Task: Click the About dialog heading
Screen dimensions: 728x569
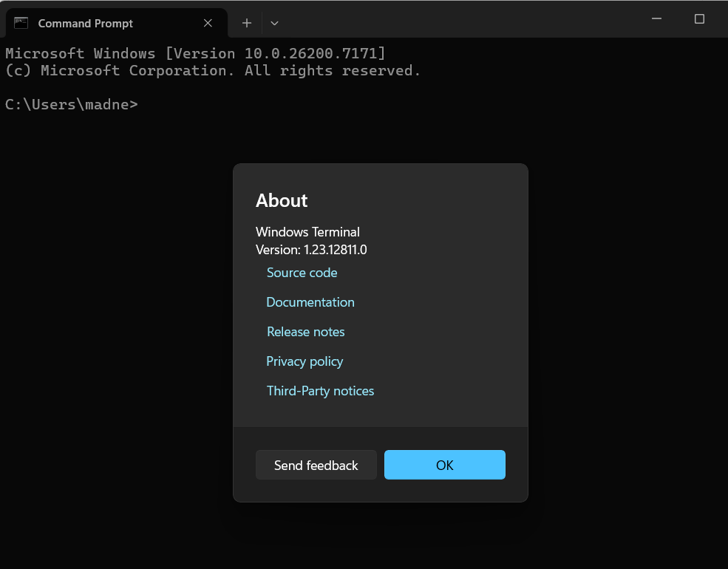Action: tap(282, 200)
